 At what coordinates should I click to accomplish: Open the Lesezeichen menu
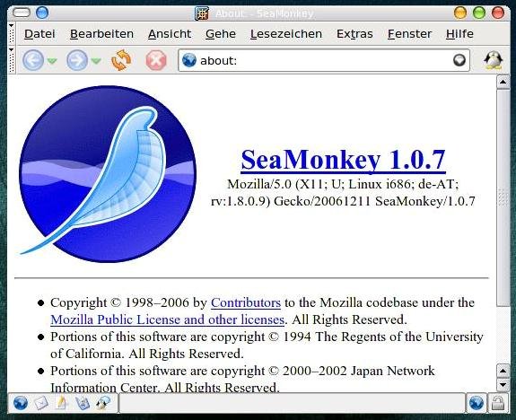[x=286, y=34]
